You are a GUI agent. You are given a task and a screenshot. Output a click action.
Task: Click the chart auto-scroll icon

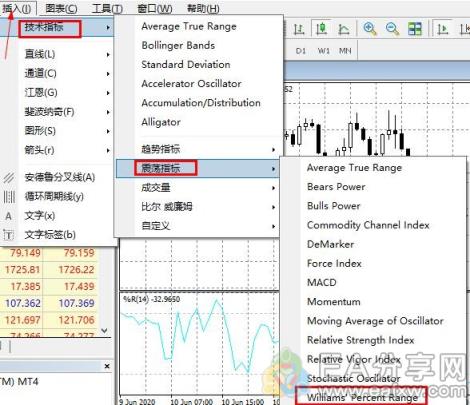pyautogui.click(x=443, y=29)
